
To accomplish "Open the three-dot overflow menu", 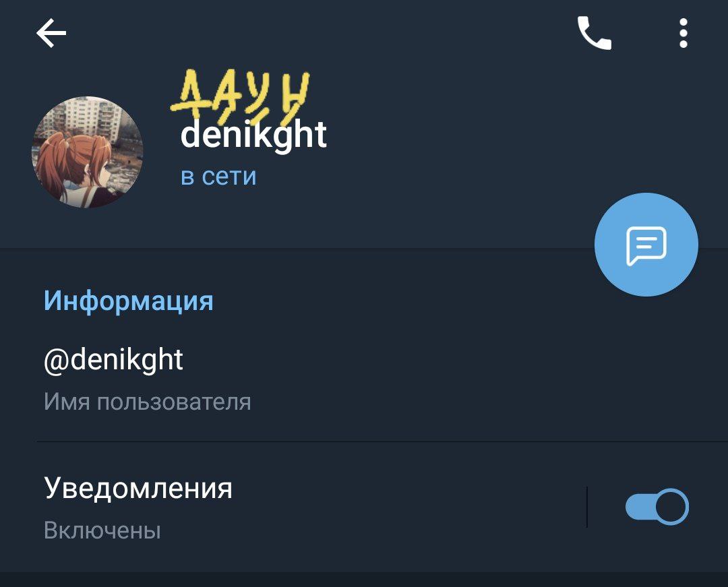I will pos(683,33).
